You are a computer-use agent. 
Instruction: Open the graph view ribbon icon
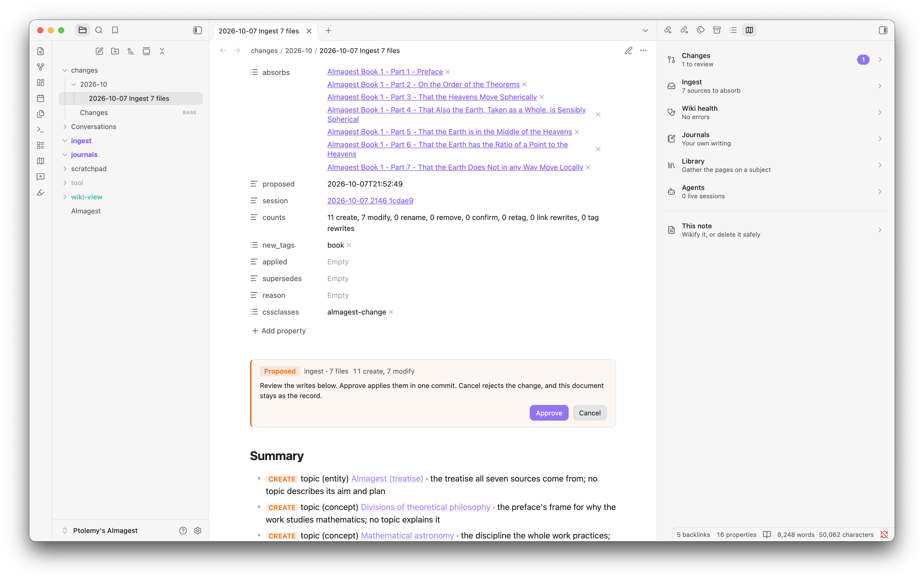40,67
